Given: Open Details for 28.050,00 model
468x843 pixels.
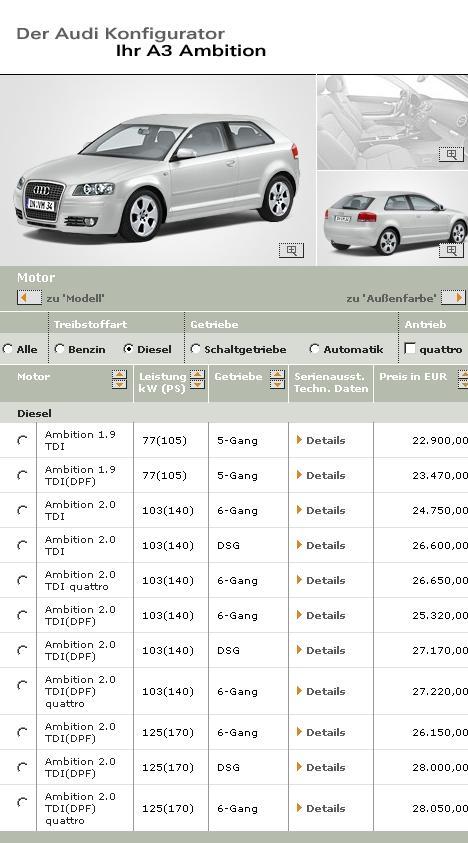Looking at the screenshot, I should pos(321,808).
